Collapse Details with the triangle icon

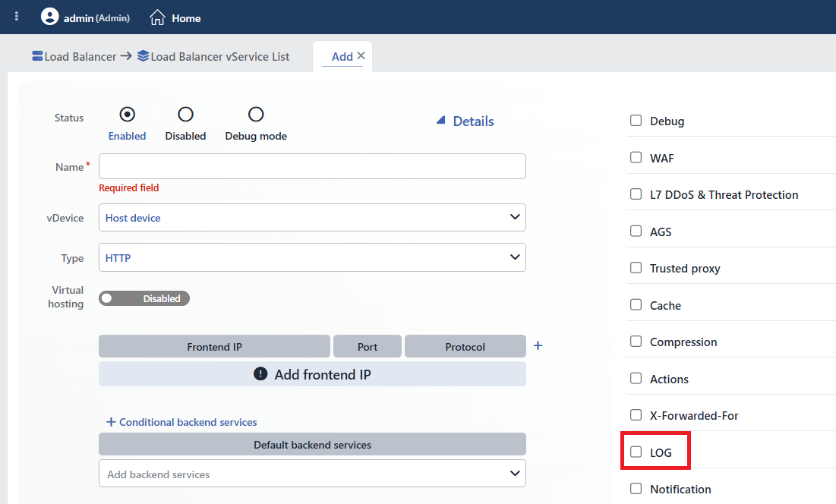(x=441, y=121)
